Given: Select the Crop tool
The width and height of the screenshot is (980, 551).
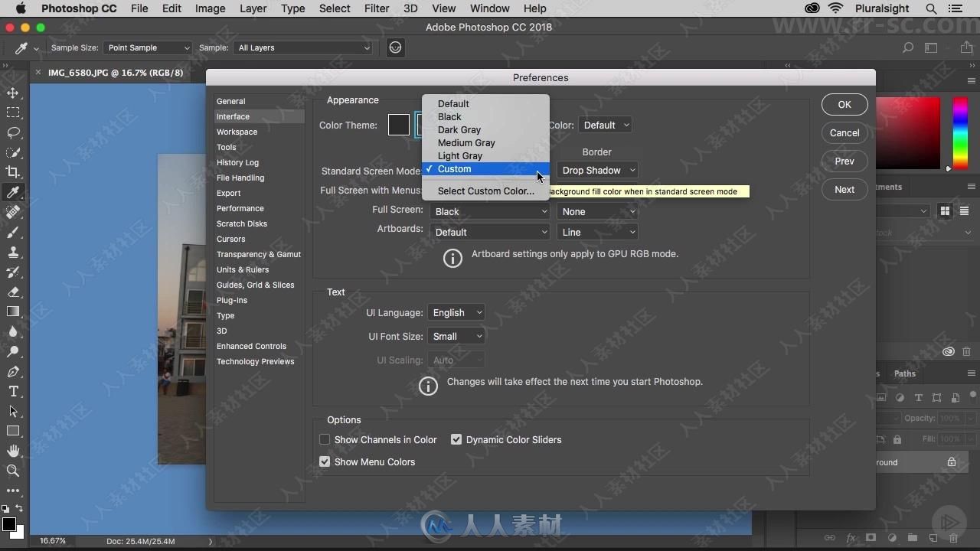Looking at the screenshot, I should (13, 172).
